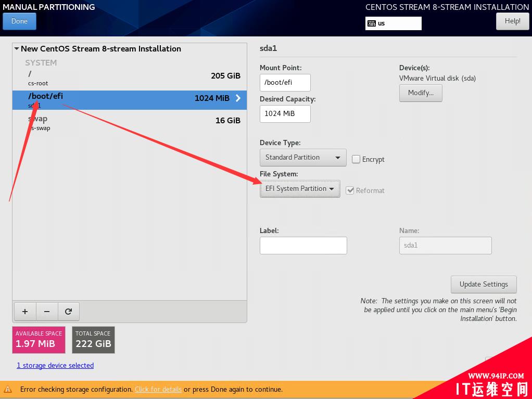Click the keyboard layout icon
This screenshot has height=399, width=532.
372,23
